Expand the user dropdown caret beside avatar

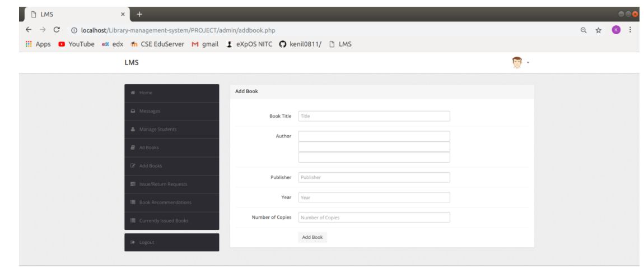[x=528, y=63]
